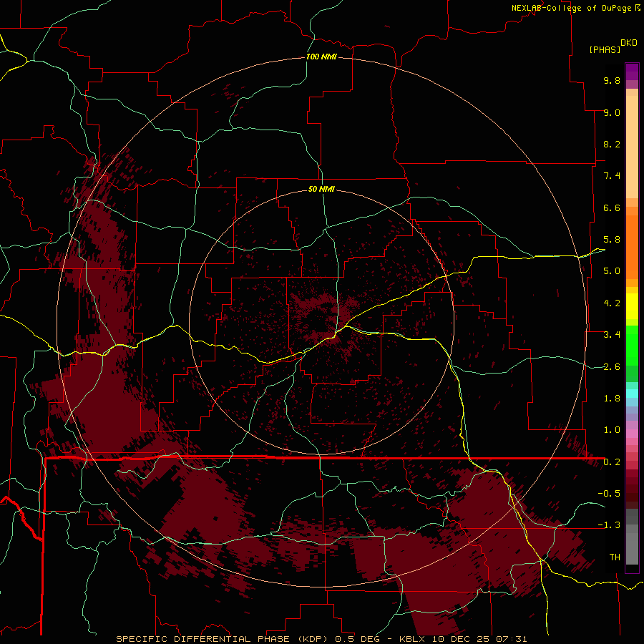This screenshot has width=644, height=644.
Task: Click the purple top segment of the color bar
Action: tap(632, 72)
